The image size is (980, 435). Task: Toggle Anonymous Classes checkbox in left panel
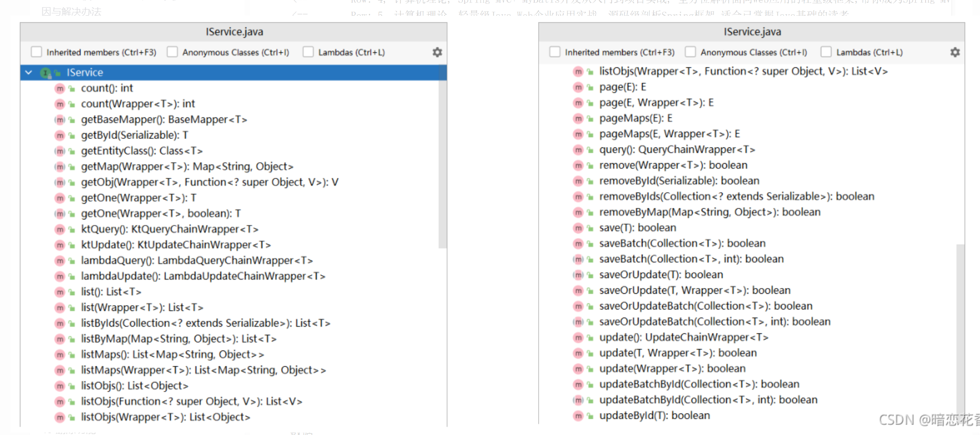click(x=172, y=52)
